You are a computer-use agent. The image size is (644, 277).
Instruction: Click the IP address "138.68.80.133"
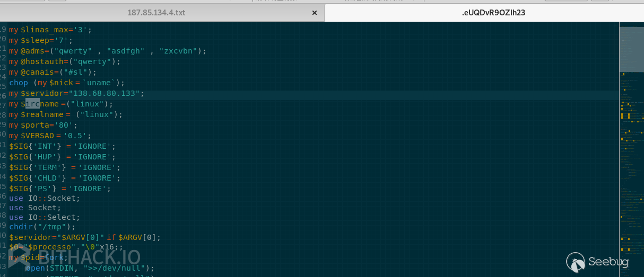pyautogui.click(x=104, y=93)
